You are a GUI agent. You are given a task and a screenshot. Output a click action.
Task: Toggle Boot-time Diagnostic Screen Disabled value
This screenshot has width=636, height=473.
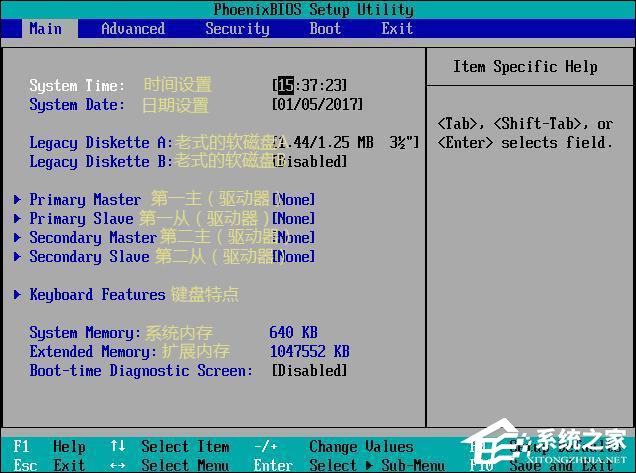click(309, 370)
